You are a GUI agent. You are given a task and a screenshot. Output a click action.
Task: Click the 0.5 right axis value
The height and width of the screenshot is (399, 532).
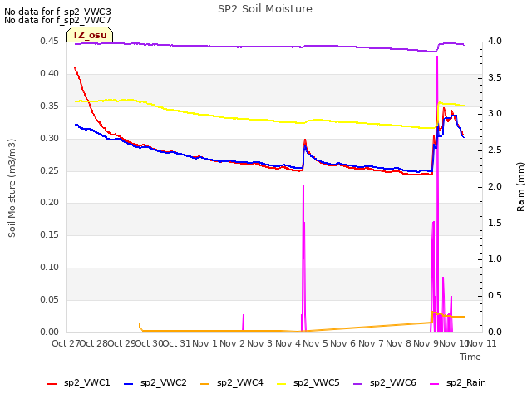pos(495,296)
